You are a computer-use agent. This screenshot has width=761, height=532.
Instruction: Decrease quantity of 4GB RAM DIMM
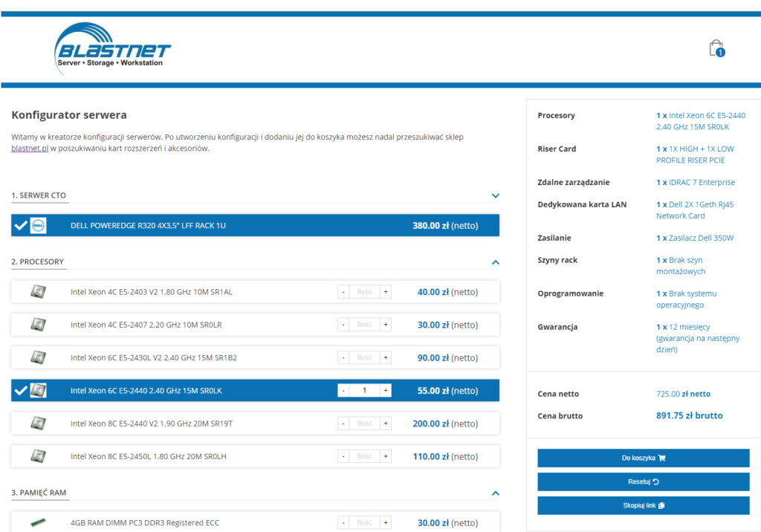[343, 523]
